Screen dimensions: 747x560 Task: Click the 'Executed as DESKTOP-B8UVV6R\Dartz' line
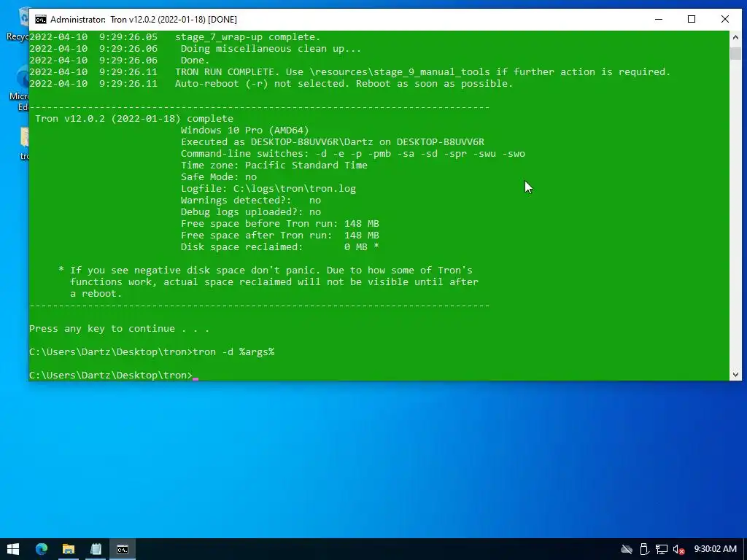333,142
